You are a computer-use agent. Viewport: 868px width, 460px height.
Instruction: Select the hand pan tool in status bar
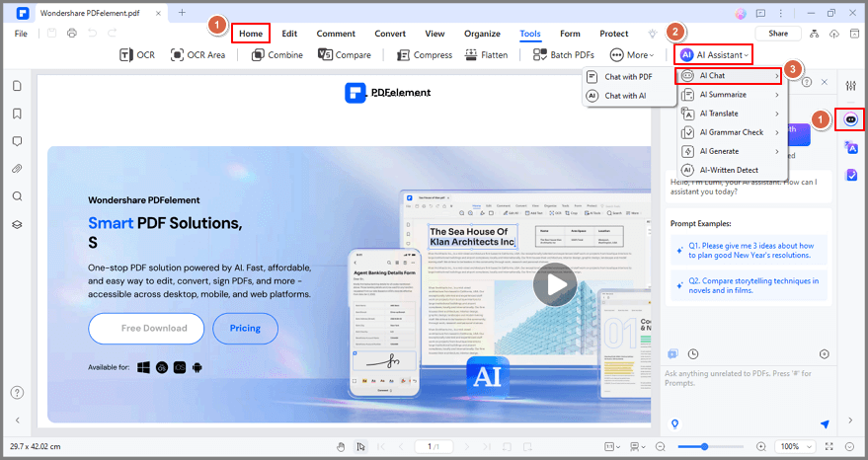pyautogui.click(x=341, y=447)
